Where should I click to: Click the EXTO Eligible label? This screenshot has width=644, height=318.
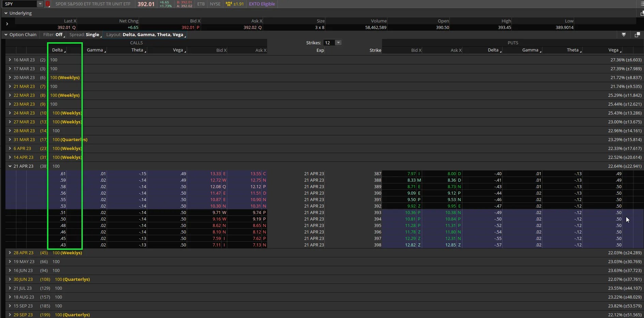(262, 4)
